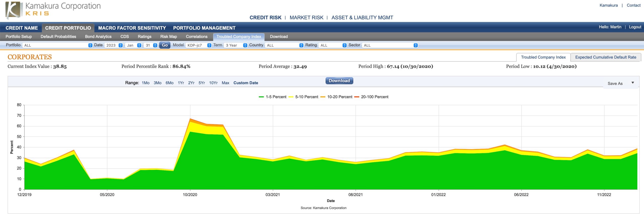Open the Model dropdown showing KDP-jc7
The width and height of the screenshot is (644, 221).
pyautogui.click(x=198, y=45)
